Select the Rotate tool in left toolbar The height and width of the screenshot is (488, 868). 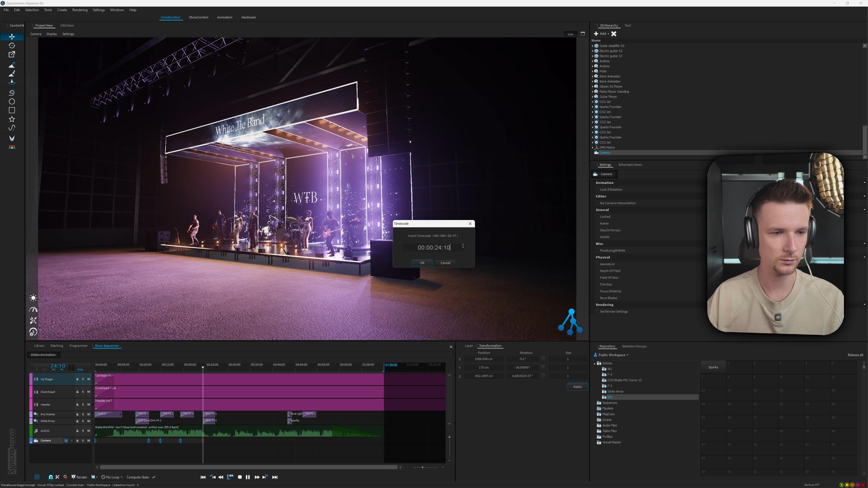coord(12,45)
